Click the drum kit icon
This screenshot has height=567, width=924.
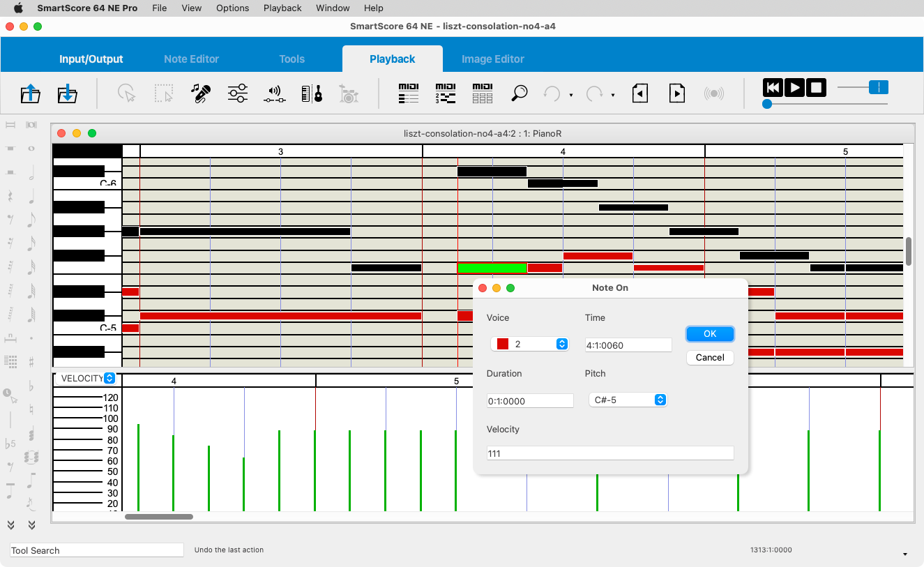coord(349,93)
